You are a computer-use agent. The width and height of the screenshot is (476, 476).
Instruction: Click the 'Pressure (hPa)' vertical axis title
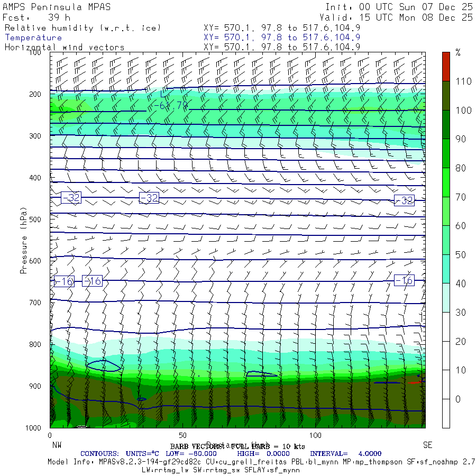click(x=23, y=240)
